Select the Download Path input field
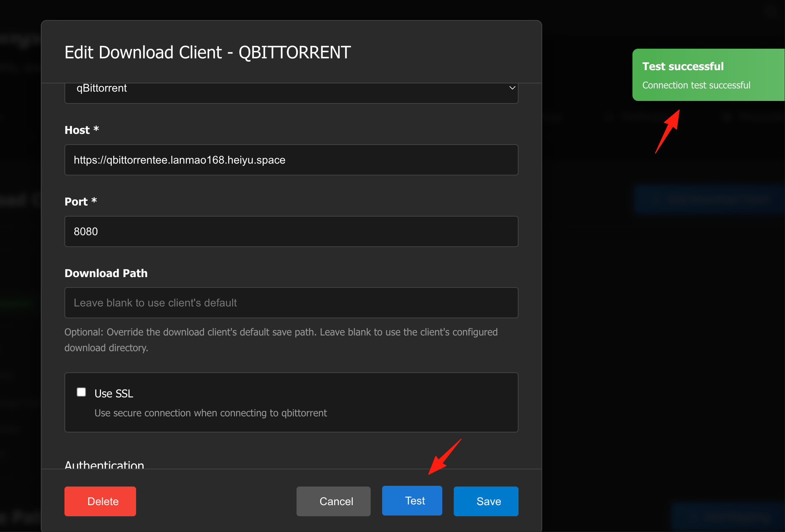The height and width of the screenshot is (532, 785). tap(292, 303)
